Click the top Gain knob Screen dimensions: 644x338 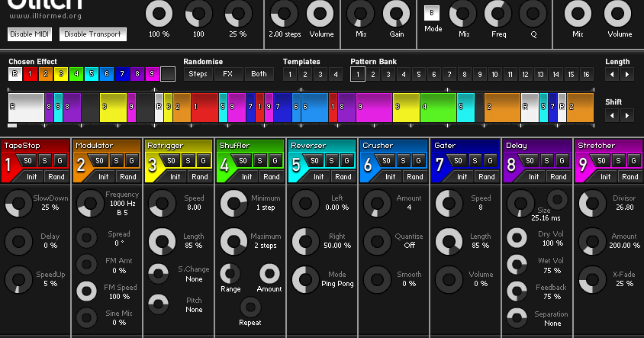(396, 14)
